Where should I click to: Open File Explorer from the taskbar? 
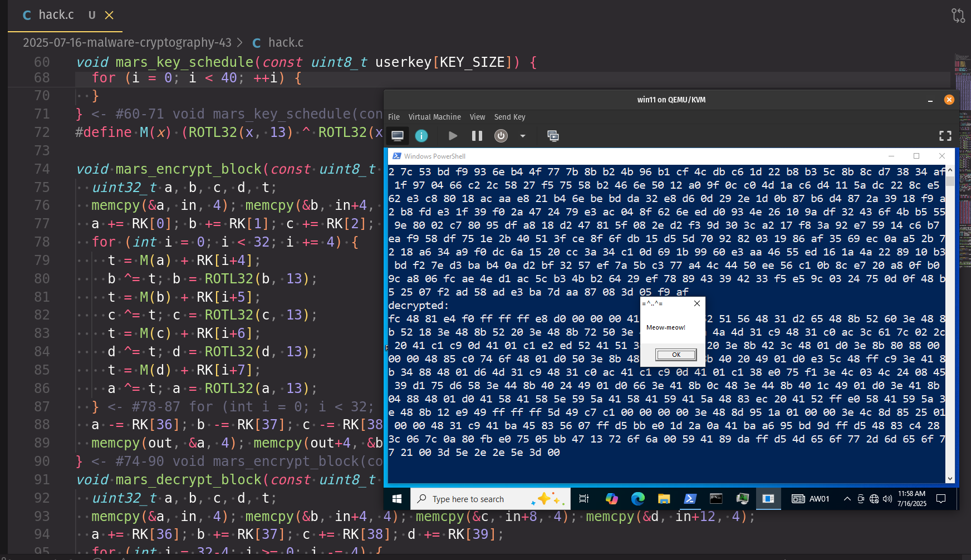coord(664,499)
